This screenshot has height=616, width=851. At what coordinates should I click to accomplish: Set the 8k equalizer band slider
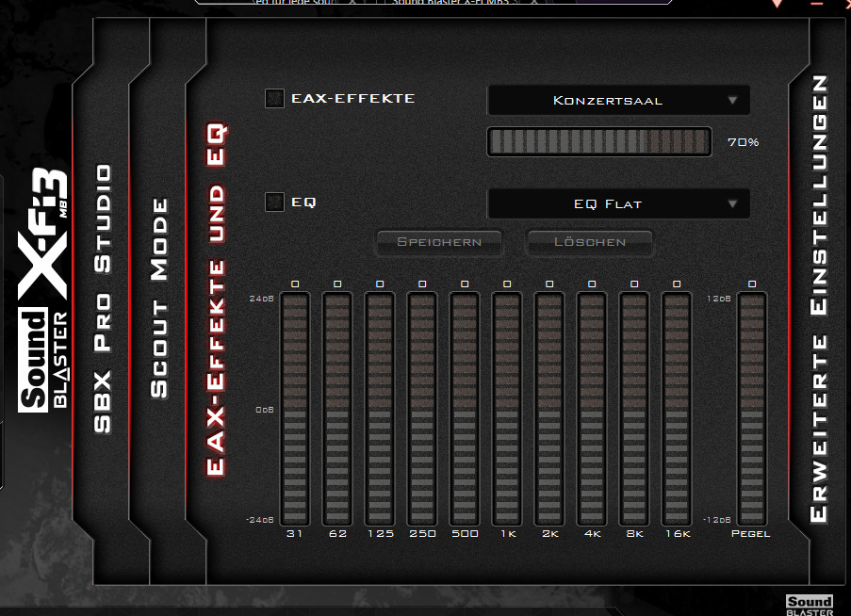pyautogui.click(x=634, y=409)
